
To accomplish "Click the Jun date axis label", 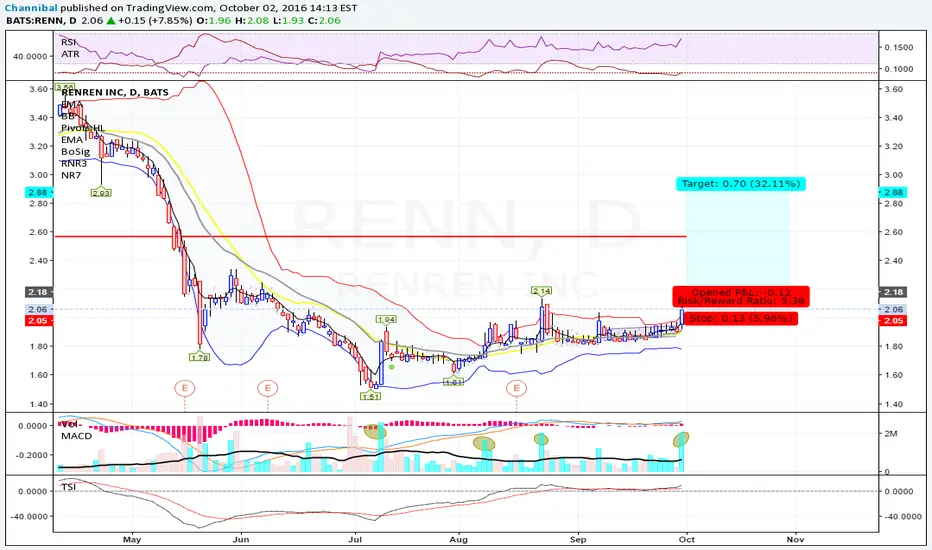I will pos(241,539).
